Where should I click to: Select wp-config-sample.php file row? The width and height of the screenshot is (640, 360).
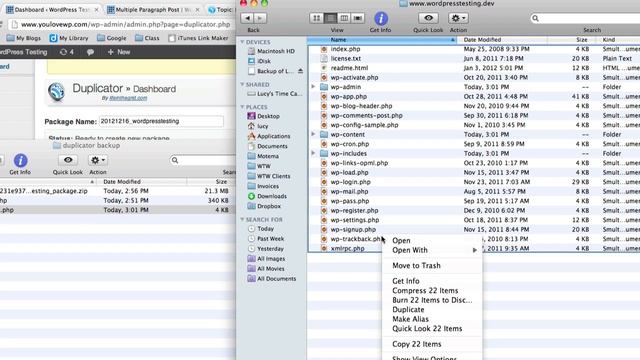click(x=473, y=125)
